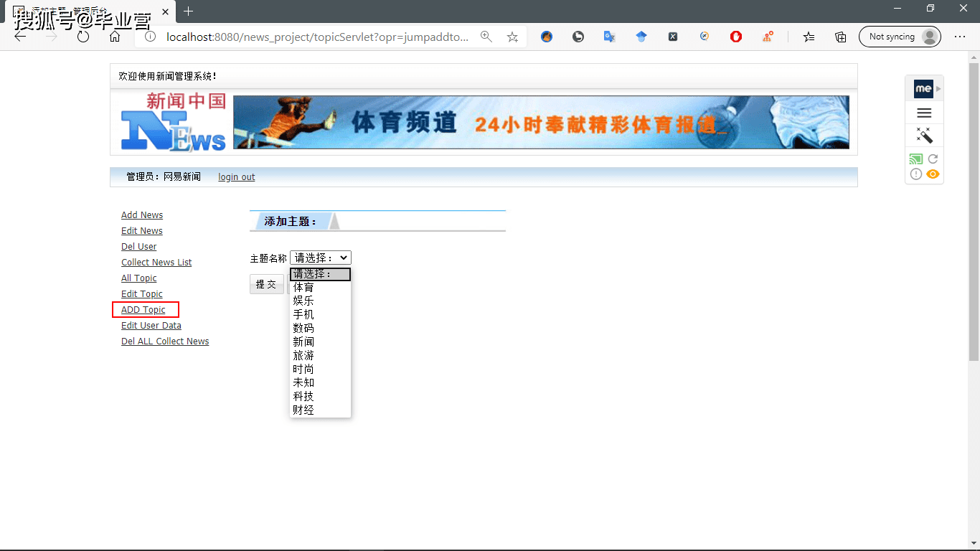This screenshot has width=980, height=551.
Task: Expand side panel with the small arrow
Action: (x=938, y=89)
